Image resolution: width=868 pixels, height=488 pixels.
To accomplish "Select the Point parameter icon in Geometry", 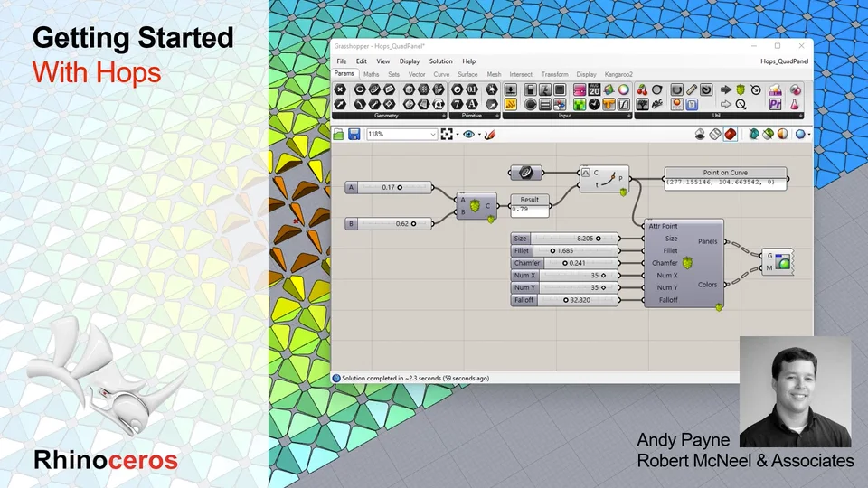I will pyautogui.click(x=340, y=89).
